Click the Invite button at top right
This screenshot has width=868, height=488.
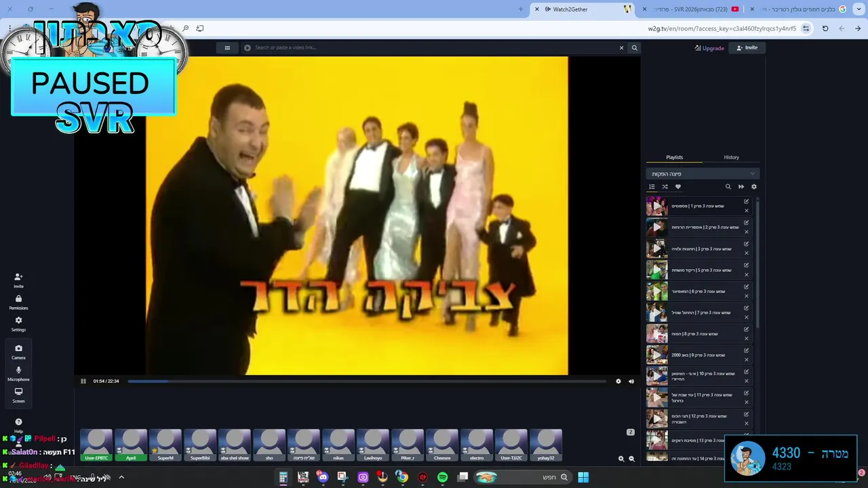point(747,47)
